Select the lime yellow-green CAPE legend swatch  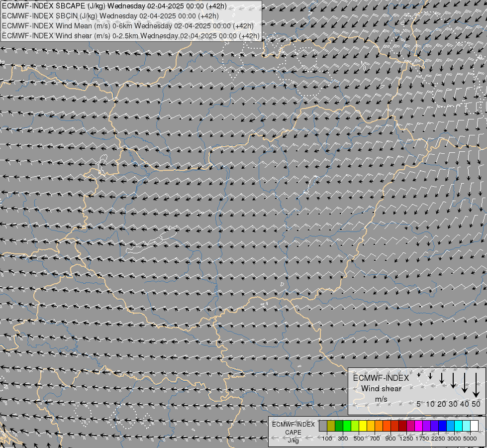tap(355, 426)
